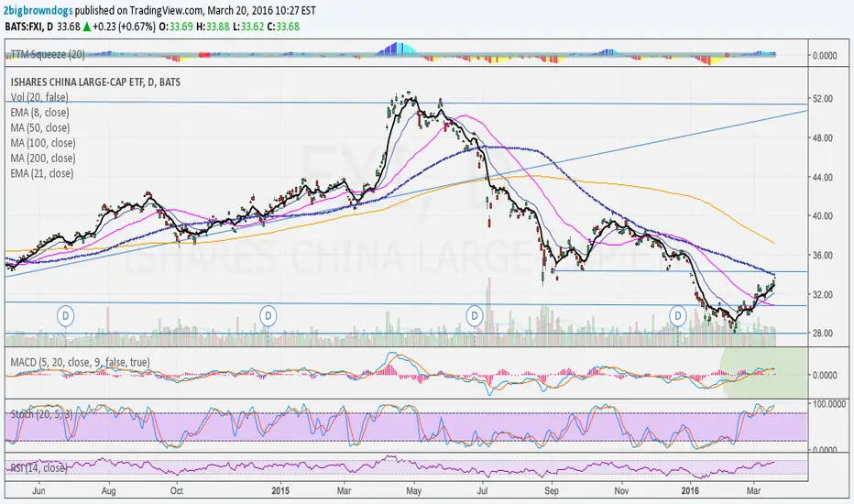Click the Oct time axis label
Image resolution: width=854 pixels, height=504 pixels.
tap(177, 491)
